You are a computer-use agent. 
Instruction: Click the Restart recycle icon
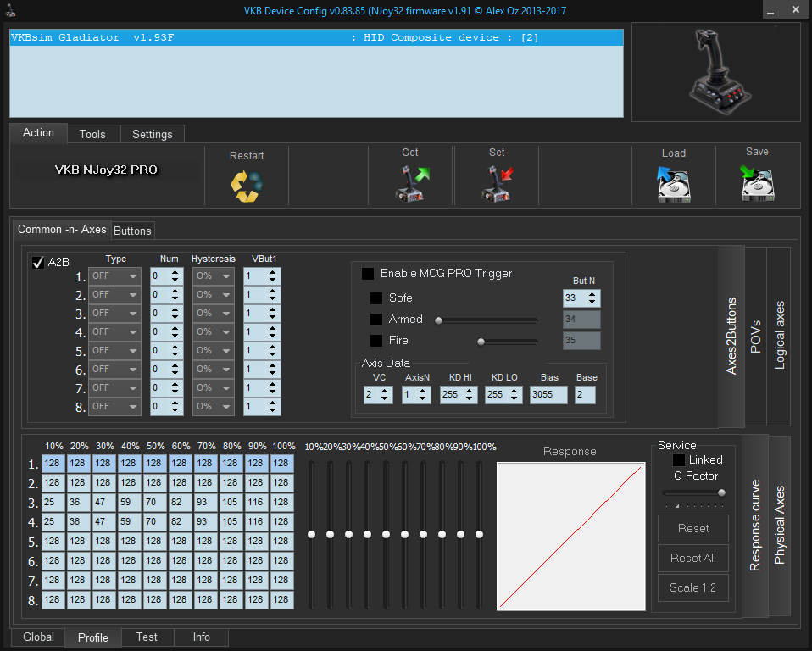[247, 185]
